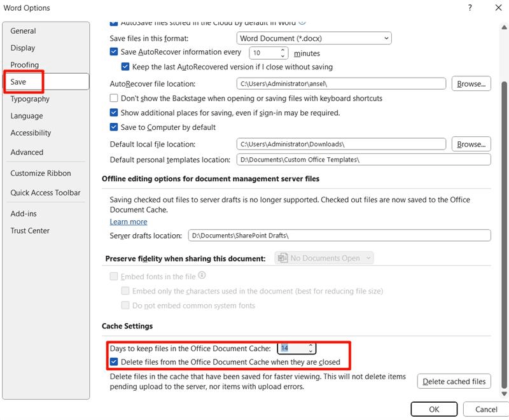The image size is (509, 420).
Task: Toggle Delete files from cache when closed
Action: click(x=114, y=361)
